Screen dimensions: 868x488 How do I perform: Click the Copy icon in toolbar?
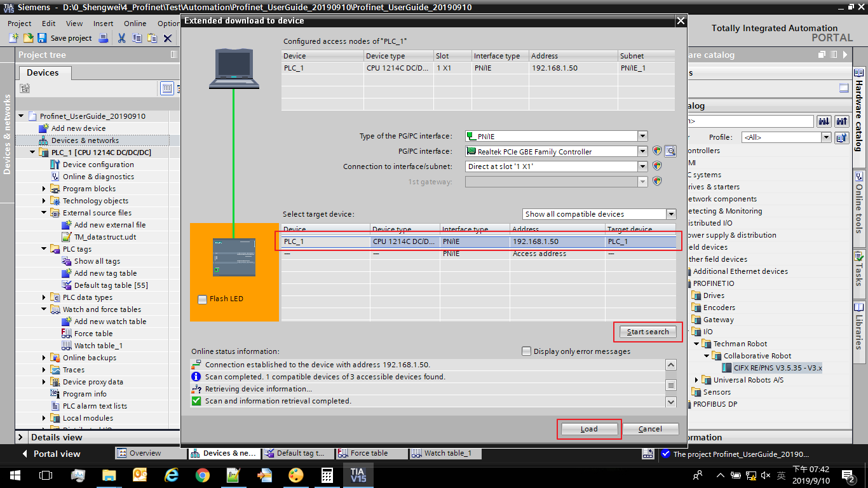tap(137, 38)
